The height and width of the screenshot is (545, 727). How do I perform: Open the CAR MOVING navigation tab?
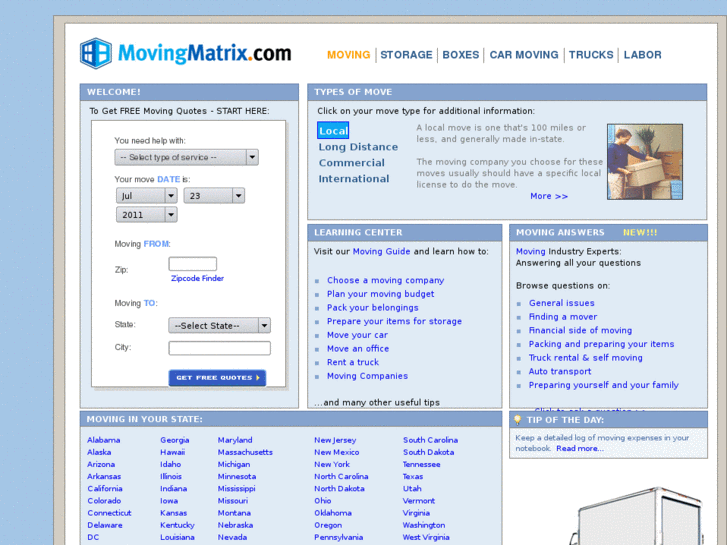524,55
